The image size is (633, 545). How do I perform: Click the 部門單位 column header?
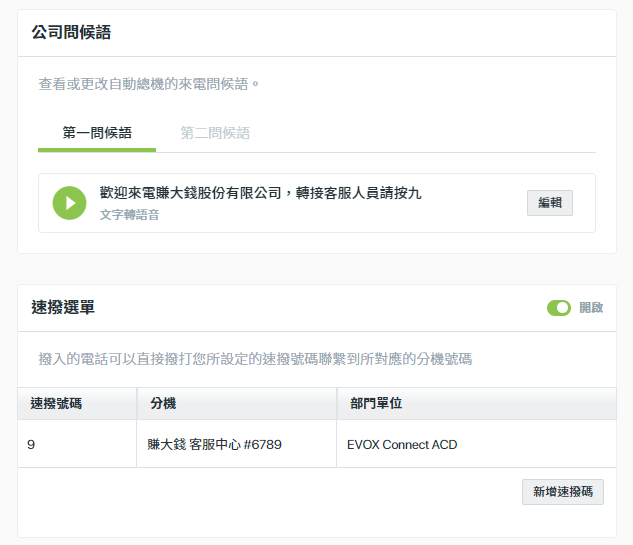477,403
